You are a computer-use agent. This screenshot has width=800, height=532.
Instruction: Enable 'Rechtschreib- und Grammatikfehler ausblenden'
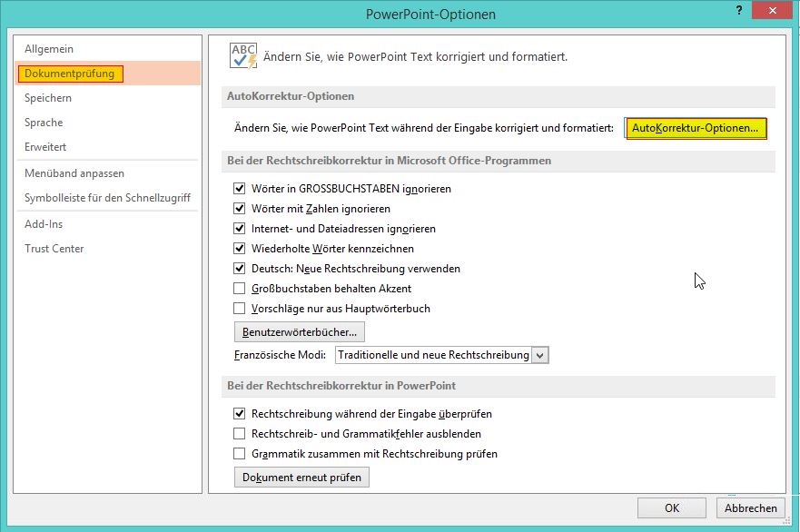pyautogui.click(x=240, y=434)
